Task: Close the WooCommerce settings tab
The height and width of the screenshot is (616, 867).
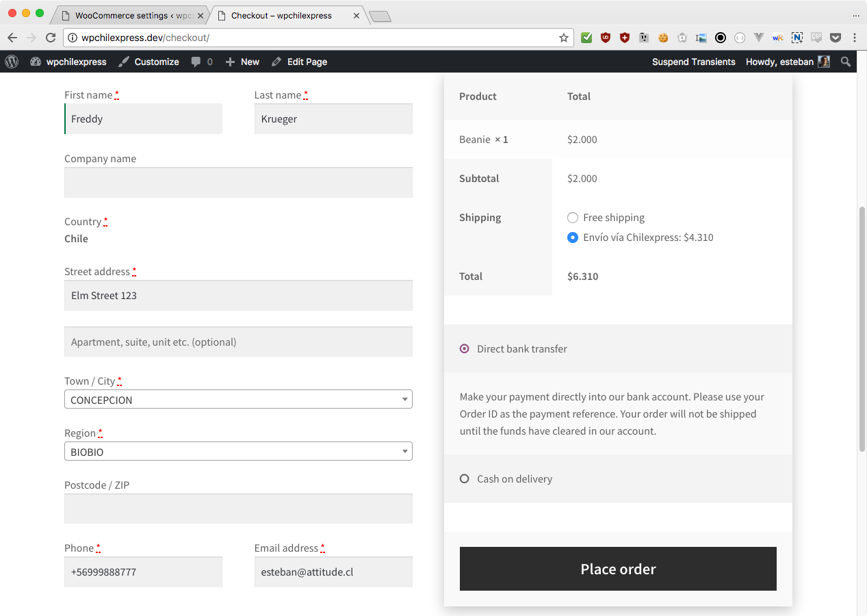Action: pos(200,15)
